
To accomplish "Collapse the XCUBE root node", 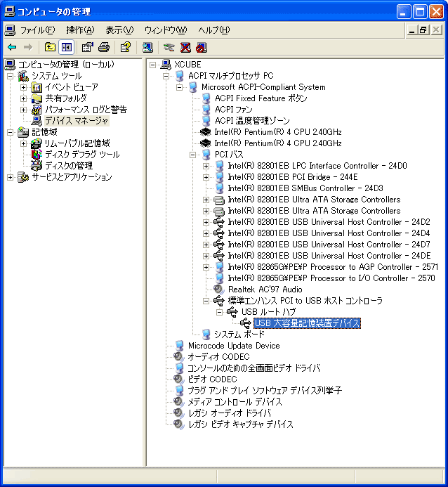I will (152, 65).
